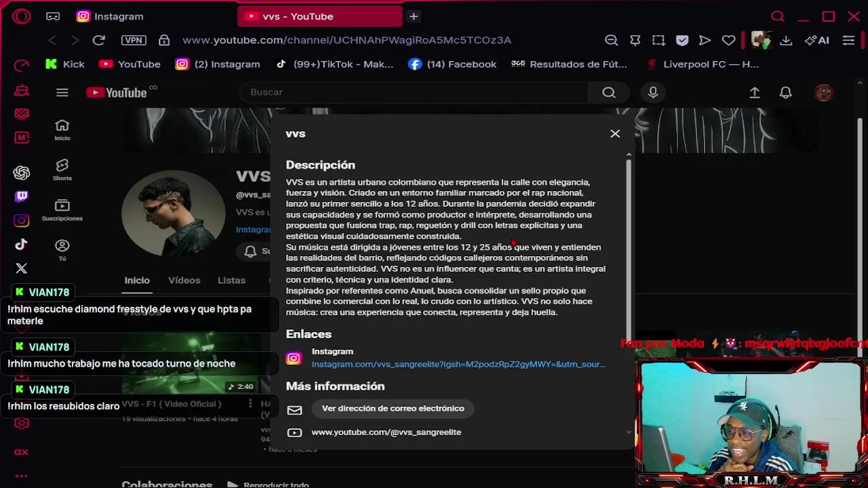
Task: Click the zoom-out magnifier in address bar
Action: click(x=611, y=40)
